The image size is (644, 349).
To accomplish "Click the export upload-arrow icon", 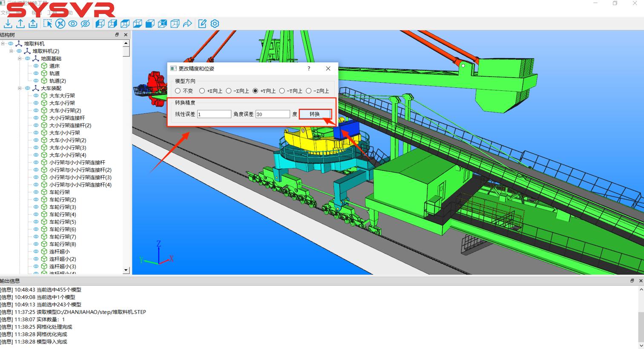I will (x=20, y=24).
